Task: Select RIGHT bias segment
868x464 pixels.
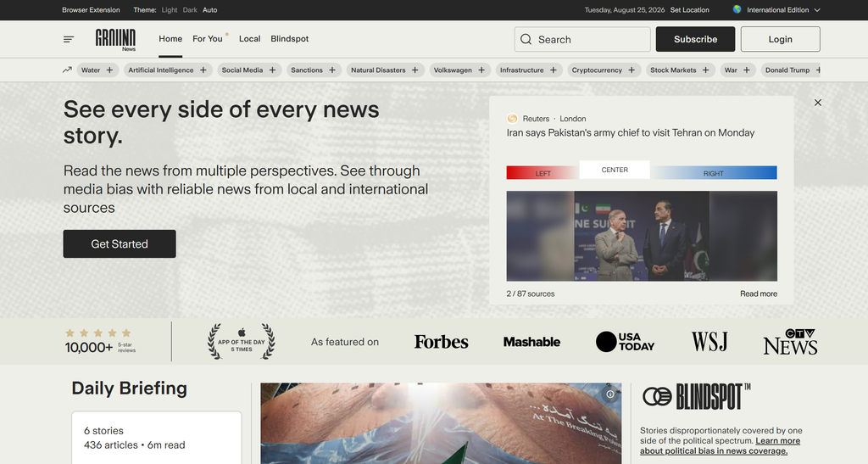Action: point(714,173)
